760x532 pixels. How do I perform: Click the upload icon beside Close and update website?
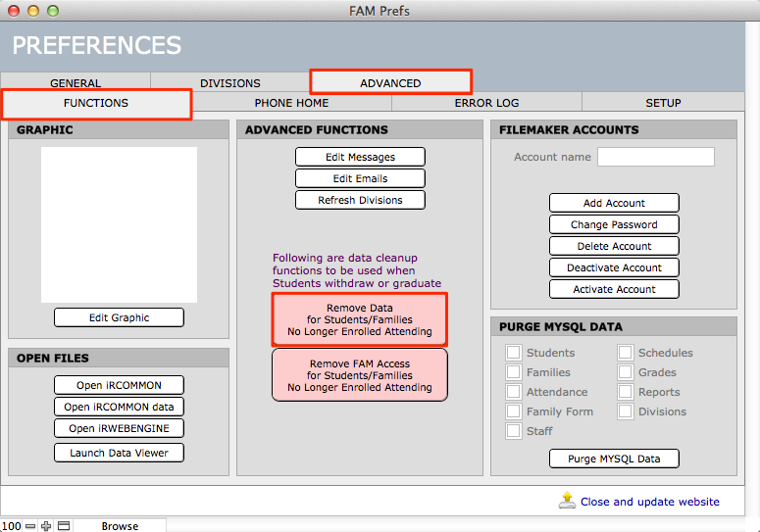(x=567, y=501)
